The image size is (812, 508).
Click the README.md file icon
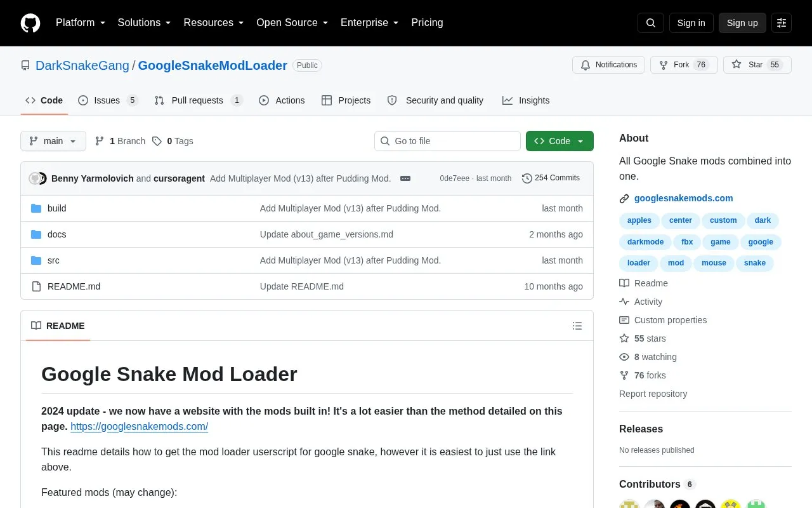point(36,286)
